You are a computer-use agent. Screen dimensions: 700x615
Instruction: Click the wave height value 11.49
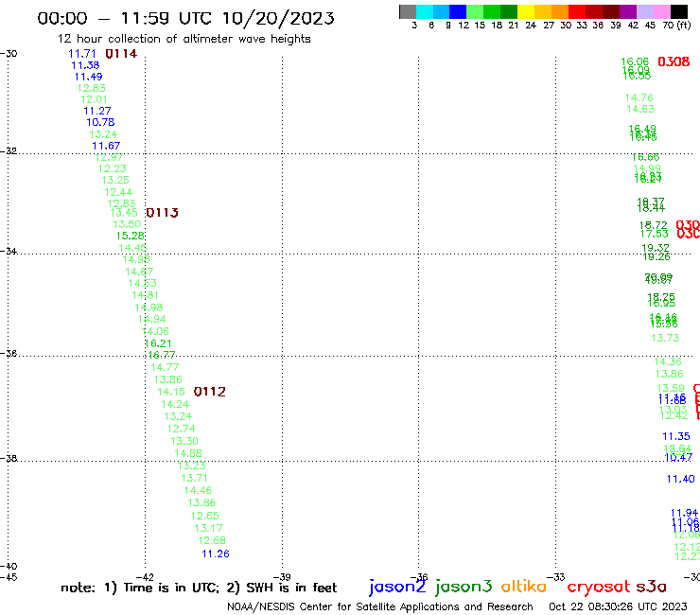click(x=88, y=77)
